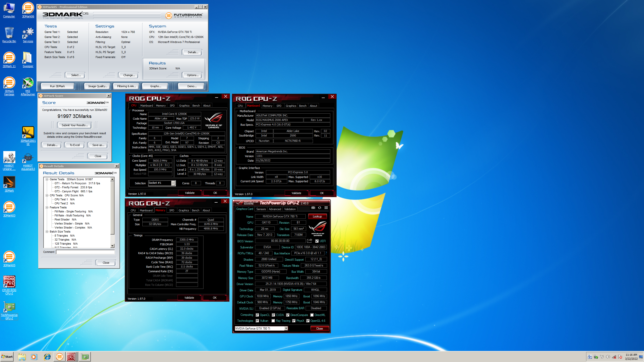
Task: Open Windows Media Player taskbar icon
Action: 34,357
